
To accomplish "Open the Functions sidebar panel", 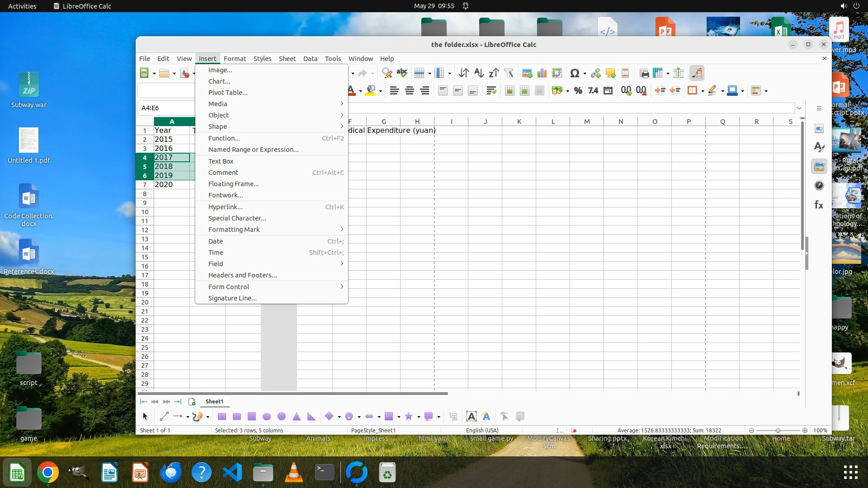I will point(819,205).
